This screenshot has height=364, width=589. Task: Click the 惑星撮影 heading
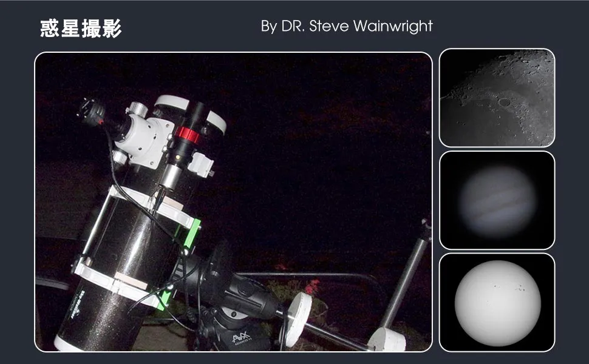[81, 28]
